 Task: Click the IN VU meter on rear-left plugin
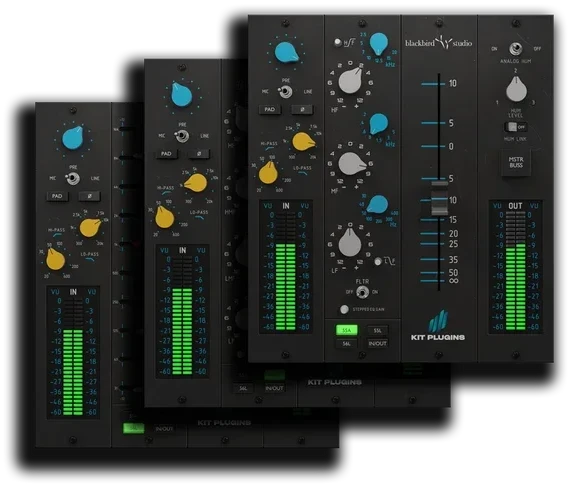coord(73,352)
